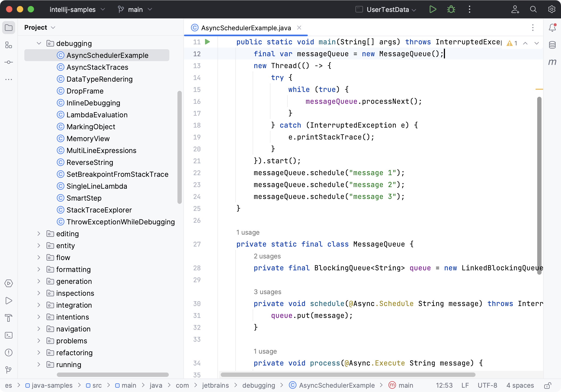561x392 pixels.
Task: Open the Search everywhere icon
Action: pyautogui.click(x=533, y=9)
